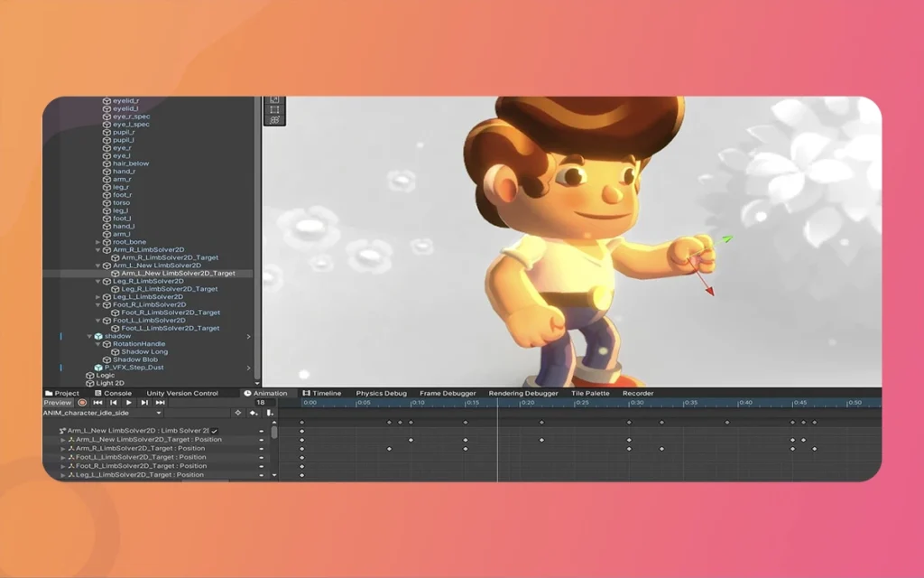The width and height of the screenshot is (924, 578).
Task: Step to the previous keyframe
Action: click(114, 402)
